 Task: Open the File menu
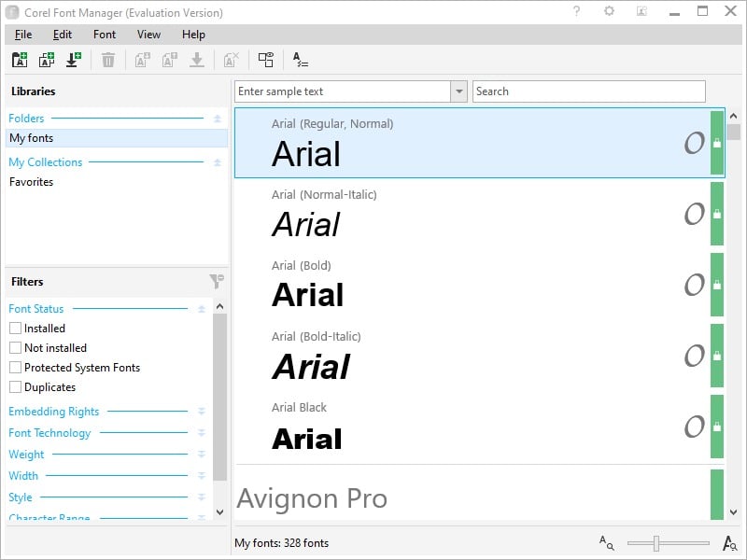click(23, 35)
